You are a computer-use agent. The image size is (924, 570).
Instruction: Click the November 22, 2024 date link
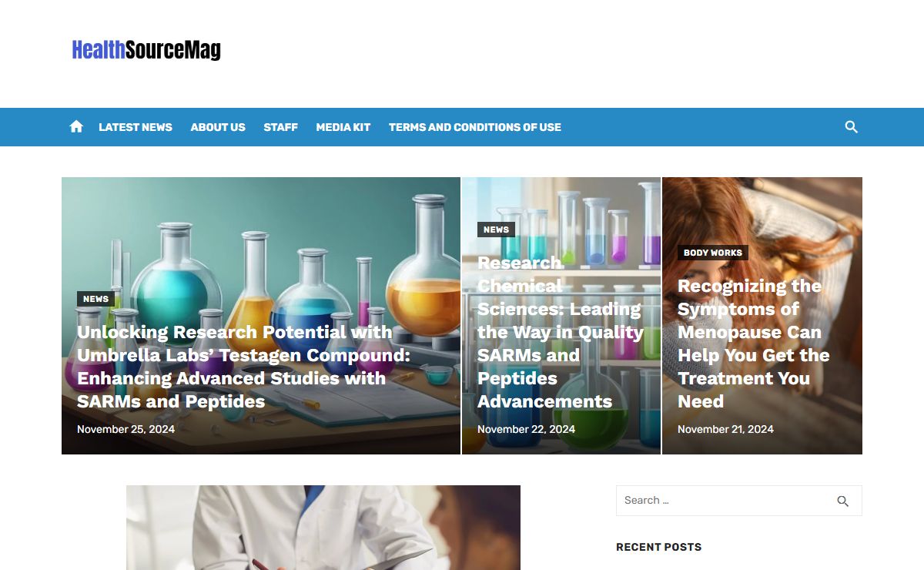point(526,429)
